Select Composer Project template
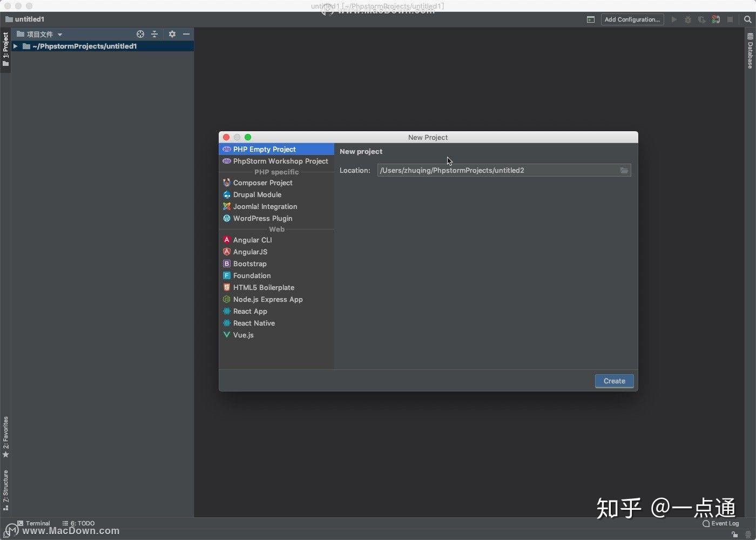The height and width of the screenshot is (540, 756). click(x=276, y=183)
